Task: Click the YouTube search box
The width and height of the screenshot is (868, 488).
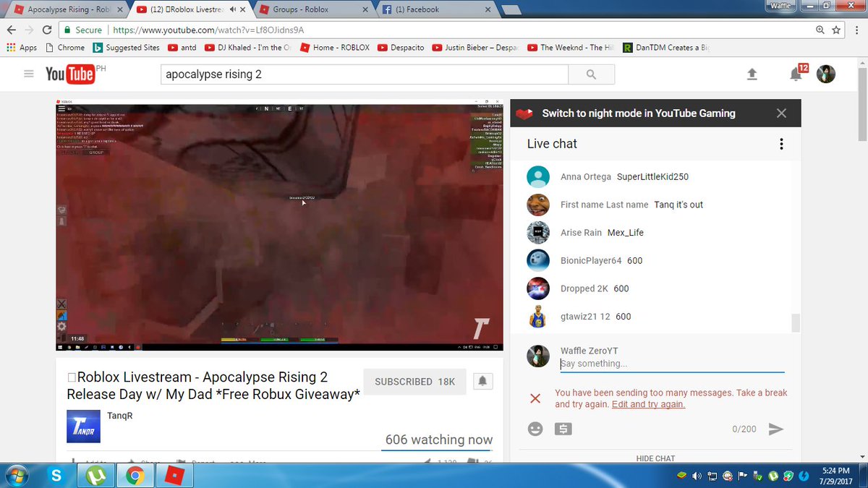Action: tap(364, 74)
